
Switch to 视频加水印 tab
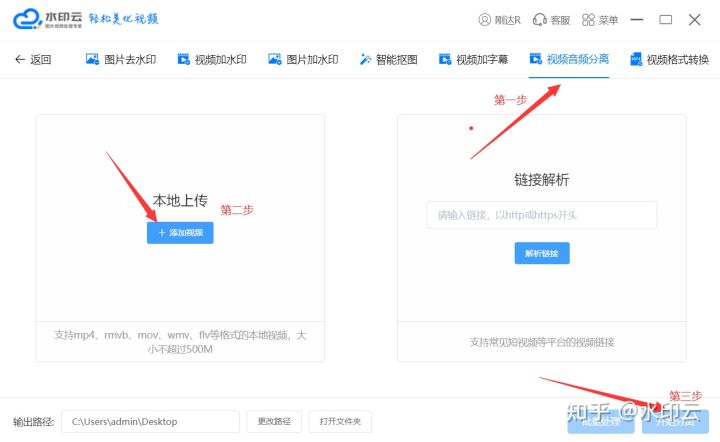coord(212,59)
